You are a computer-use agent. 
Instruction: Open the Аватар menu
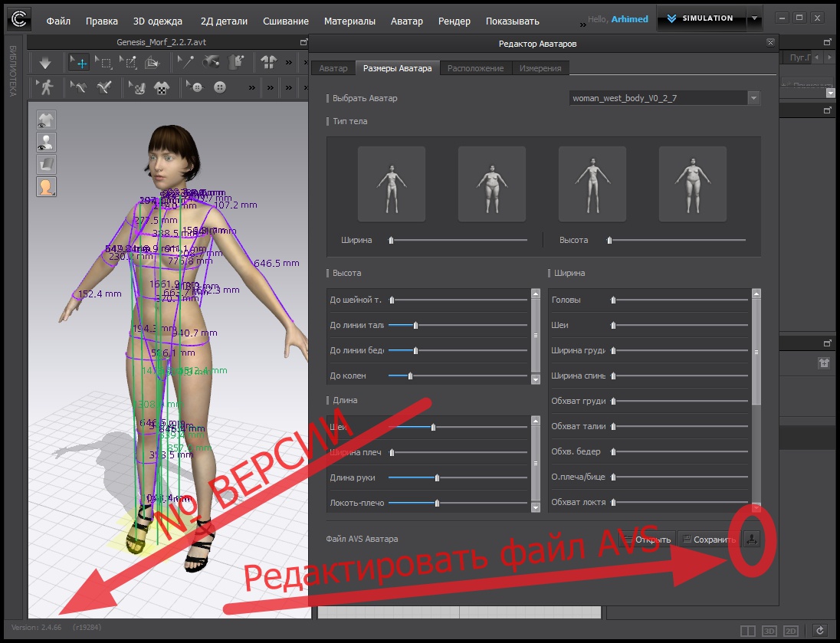(406, 21)
